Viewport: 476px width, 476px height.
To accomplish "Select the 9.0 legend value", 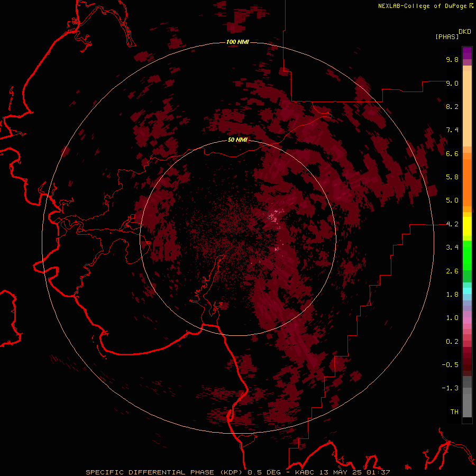I will [452, 83].
